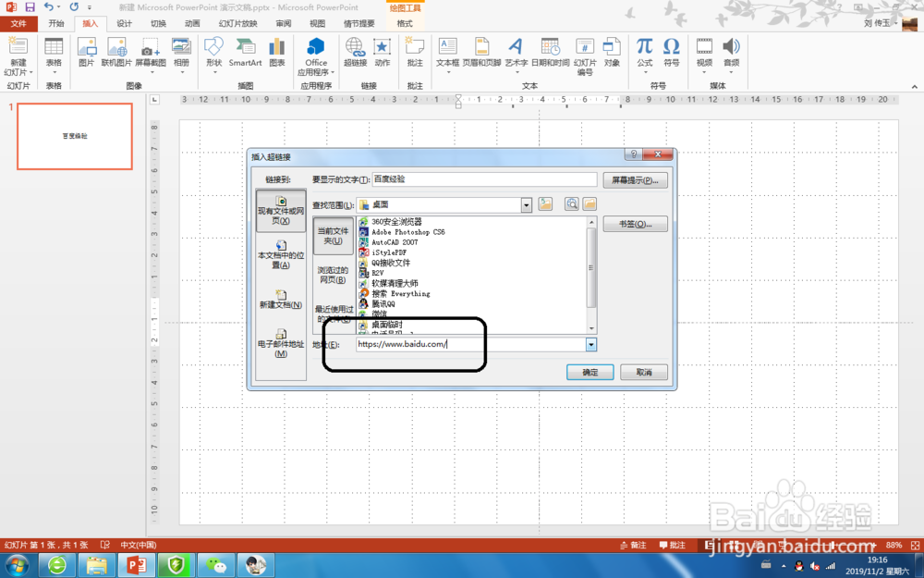
Task: Click the dialog help question-mark button
Action: point(634,154)
